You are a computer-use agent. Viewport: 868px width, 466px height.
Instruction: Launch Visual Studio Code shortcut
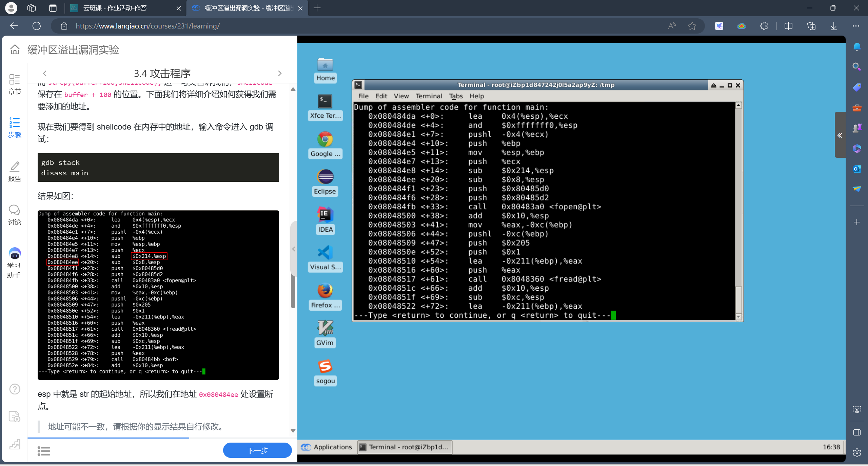tap(325, 253)
